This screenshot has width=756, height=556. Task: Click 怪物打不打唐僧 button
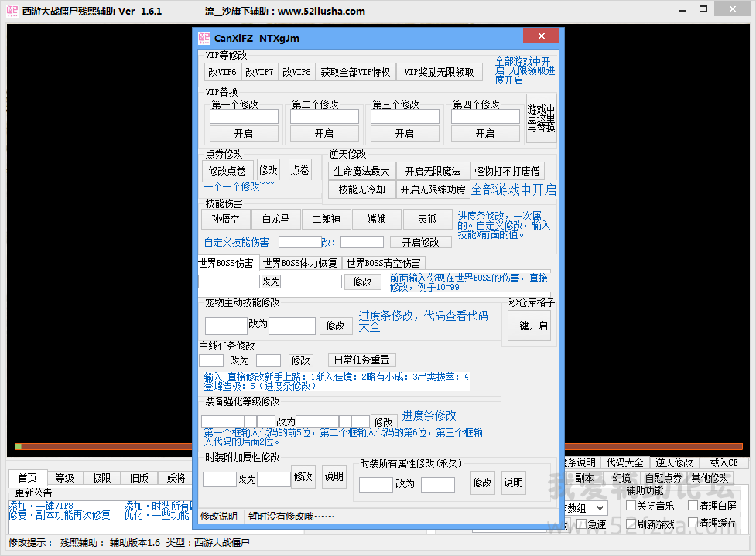point(507,171)
